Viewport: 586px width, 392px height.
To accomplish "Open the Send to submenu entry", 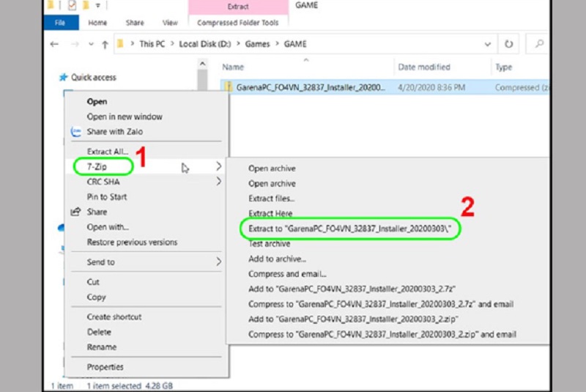I will click(x=101, y=262).
